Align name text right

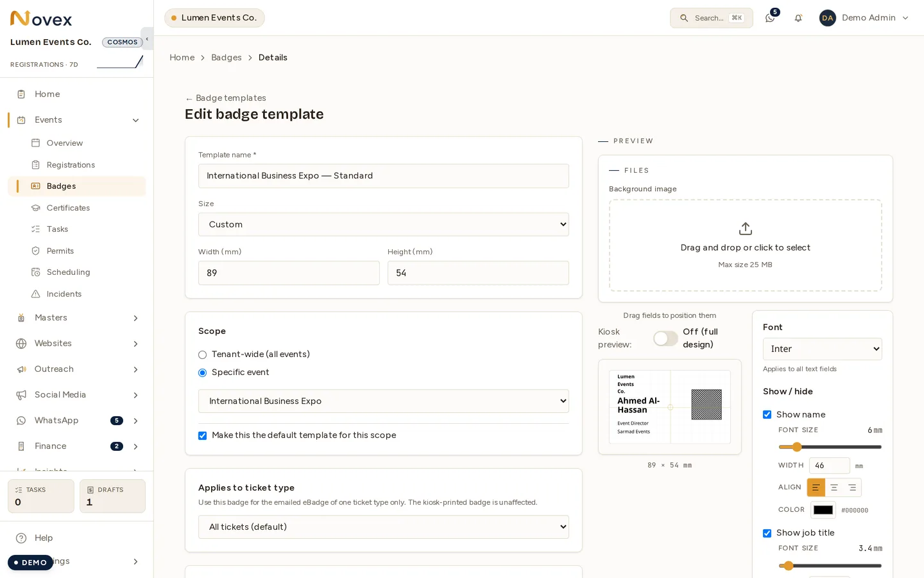pos(852,487)
